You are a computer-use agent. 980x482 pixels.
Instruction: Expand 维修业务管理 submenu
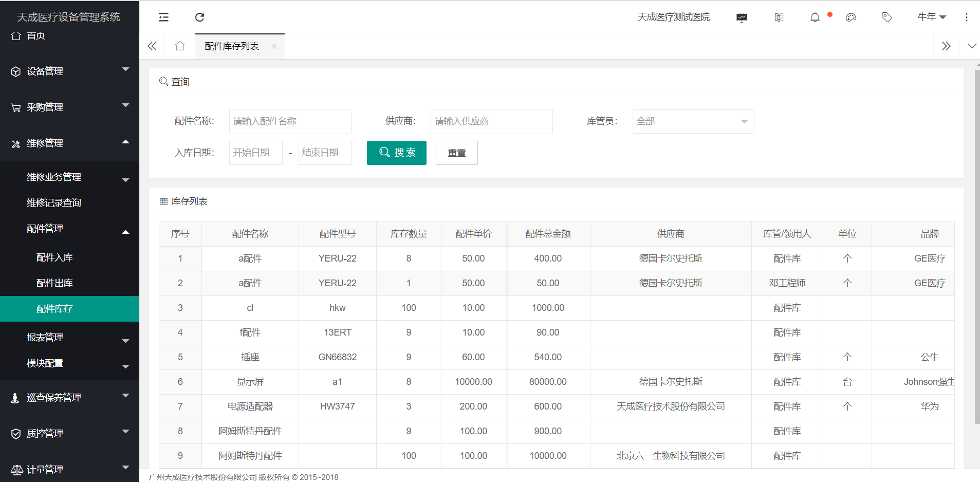tap(69, 177)
